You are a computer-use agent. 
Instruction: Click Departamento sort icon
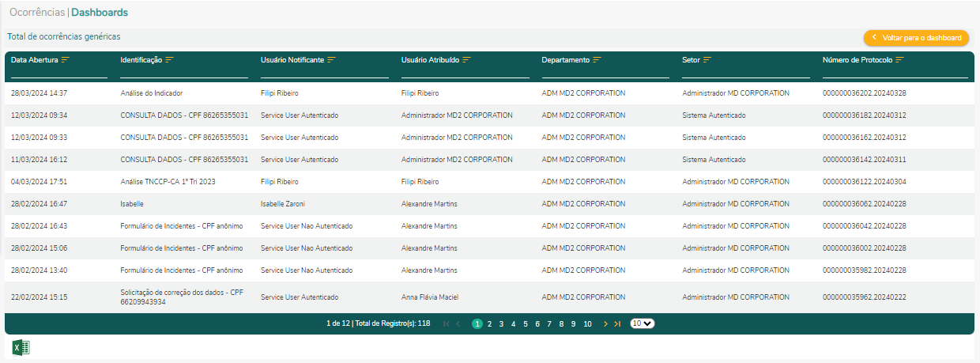[597, 60]
